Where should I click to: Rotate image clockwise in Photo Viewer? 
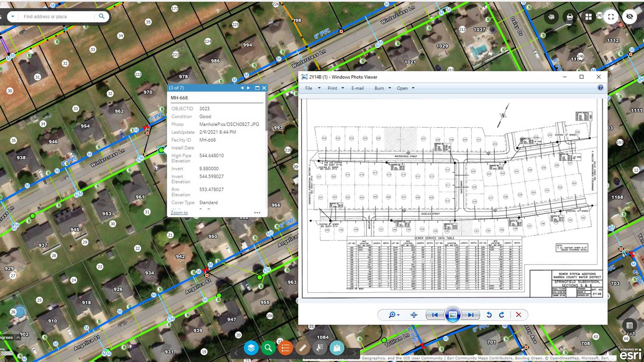501,315
